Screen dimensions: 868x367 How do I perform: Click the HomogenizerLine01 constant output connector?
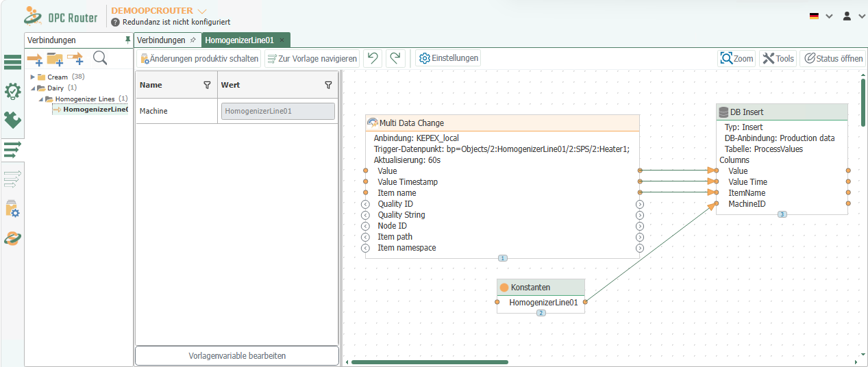point(585,302)
